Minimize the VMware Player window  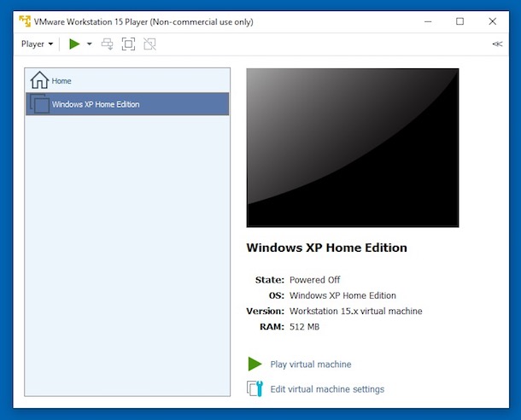(x=428, y=21)
